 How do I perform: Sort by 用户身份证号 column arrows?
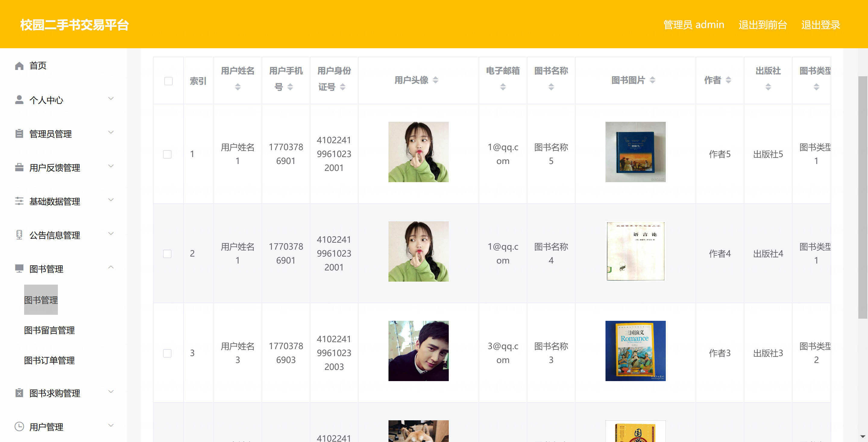pos(343,87)
